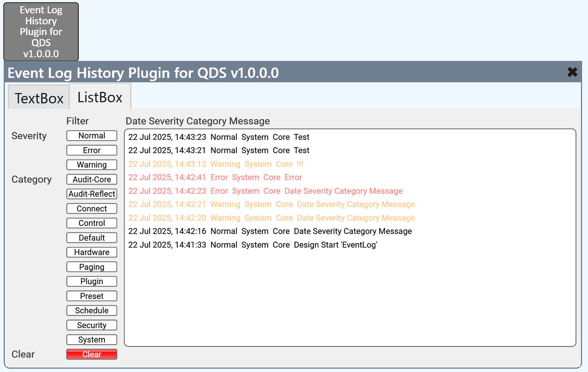Select the ListBox tab
The image size is (588, 372).
[100, 97]
